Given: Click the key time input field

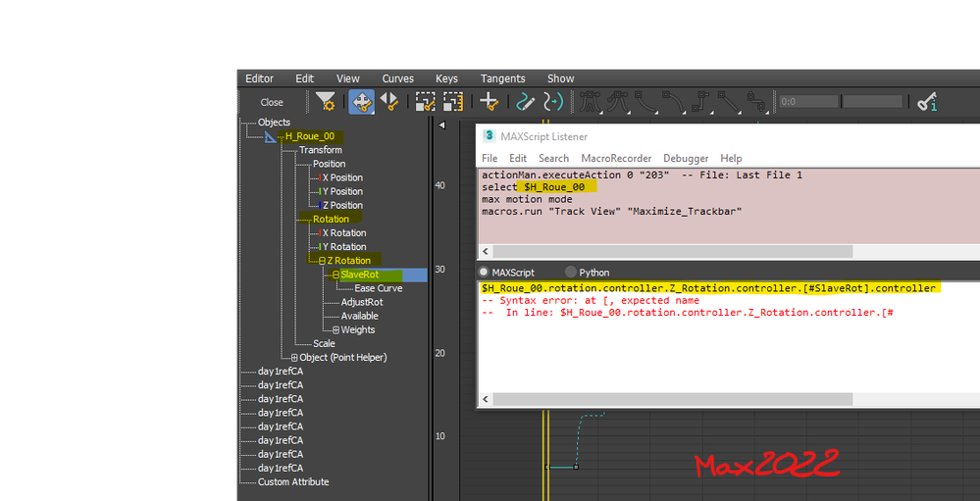Looking at the screenshot, I should pyautogui.click(x=808, y=101).
